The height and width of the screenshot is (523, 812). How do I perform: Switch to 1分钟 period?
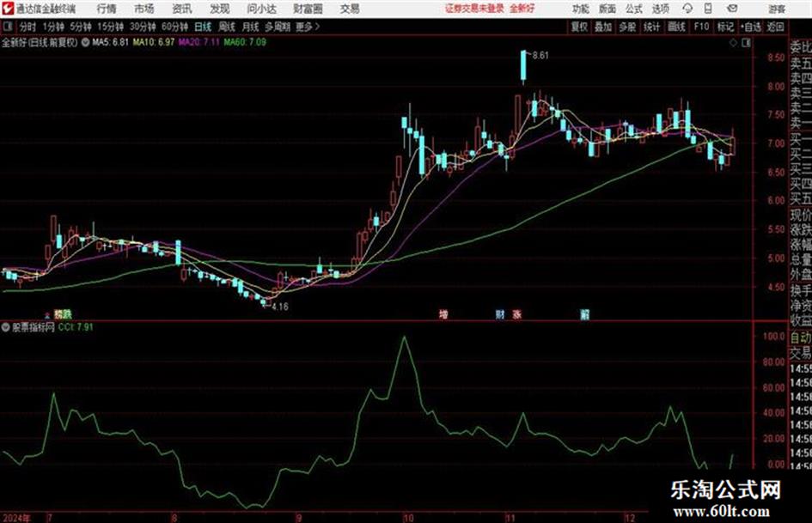53,27
